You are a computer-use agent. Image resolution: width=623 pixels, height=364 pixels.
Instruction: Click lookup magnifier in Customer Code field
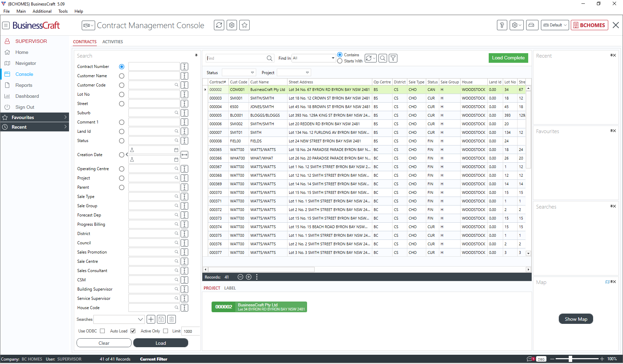pos(177,85)
